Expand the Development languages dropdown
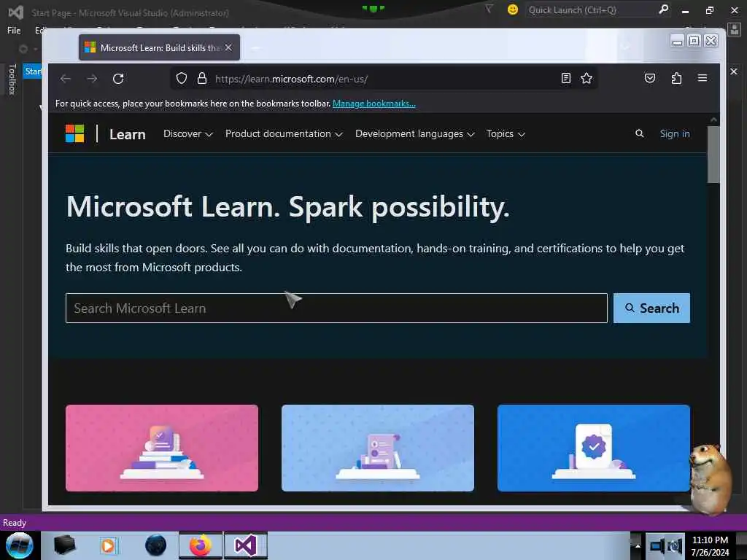Viewport: 747px width, 560px height. click(414, 134)
